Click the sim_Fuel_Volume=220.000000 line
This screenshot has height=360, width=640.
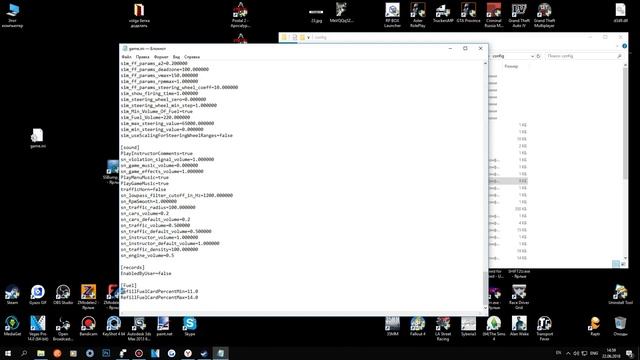[x=155, y=117]
